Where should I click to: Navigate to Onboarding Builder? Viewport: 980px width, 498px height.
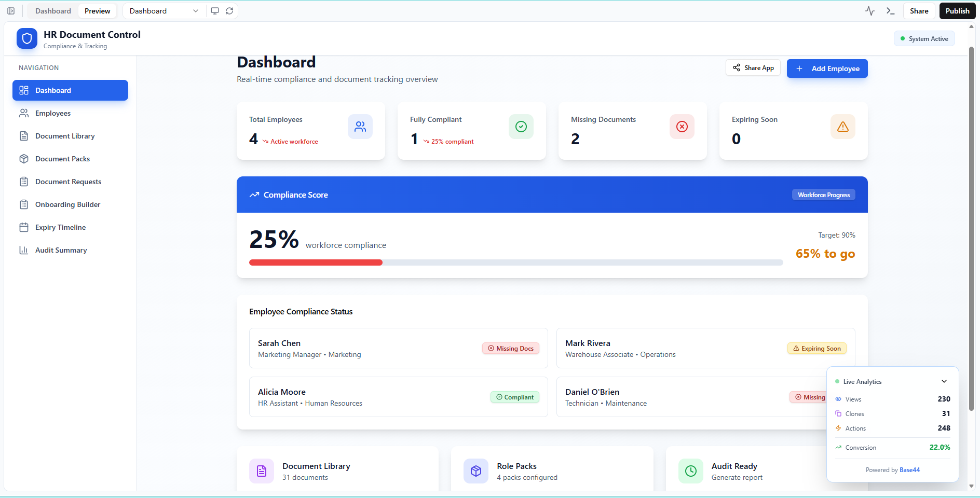70,204
